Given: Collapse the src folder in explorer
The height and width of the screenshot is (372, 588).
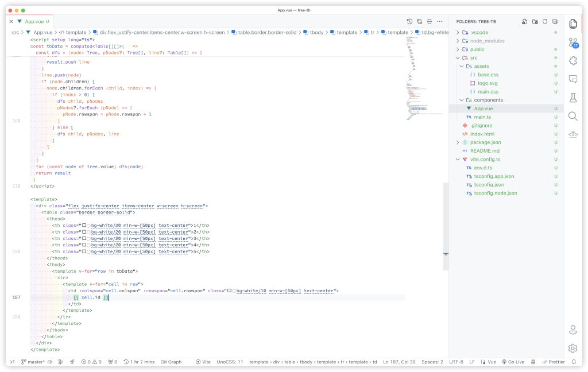Looking at the screenshot, I should point(474,58).
